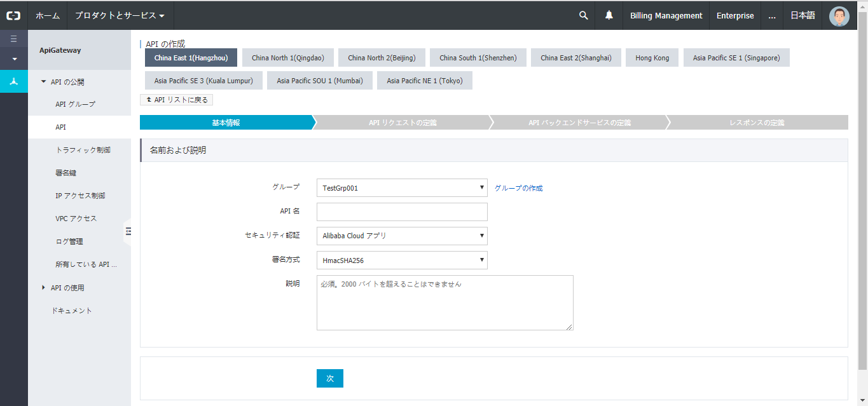
Task: Open the Enterprise menu
Action: pos(735,15)
